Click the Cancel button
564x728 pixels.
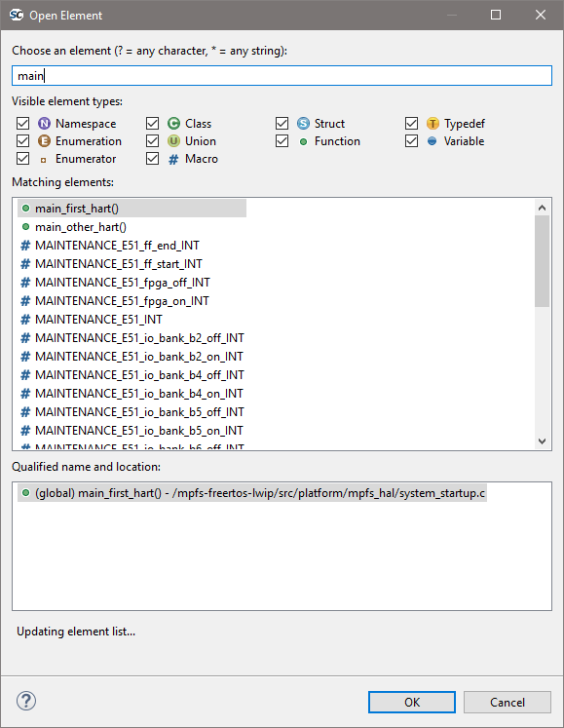508,702
